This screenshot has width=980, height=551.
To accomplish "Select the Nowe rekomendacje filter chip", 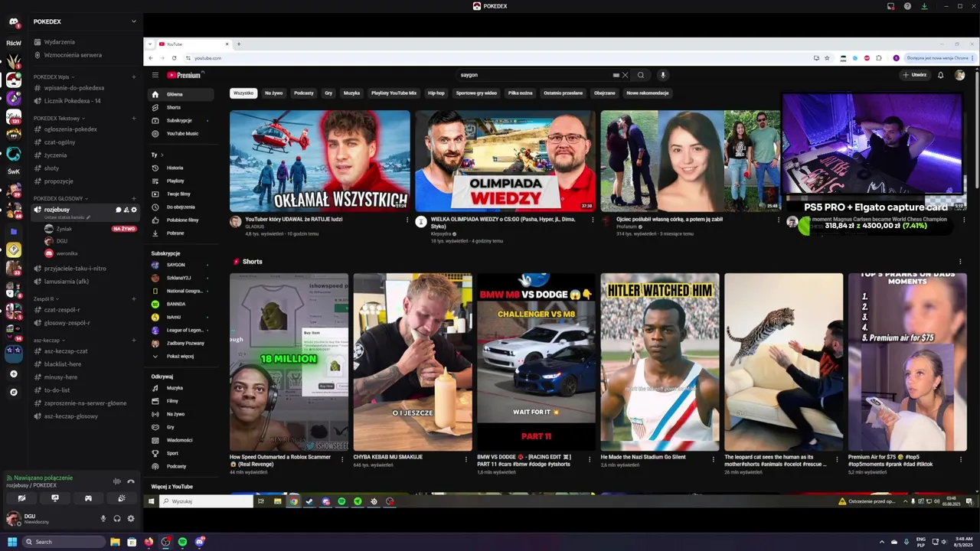I will pyautogui.click(x=648, y=93).
